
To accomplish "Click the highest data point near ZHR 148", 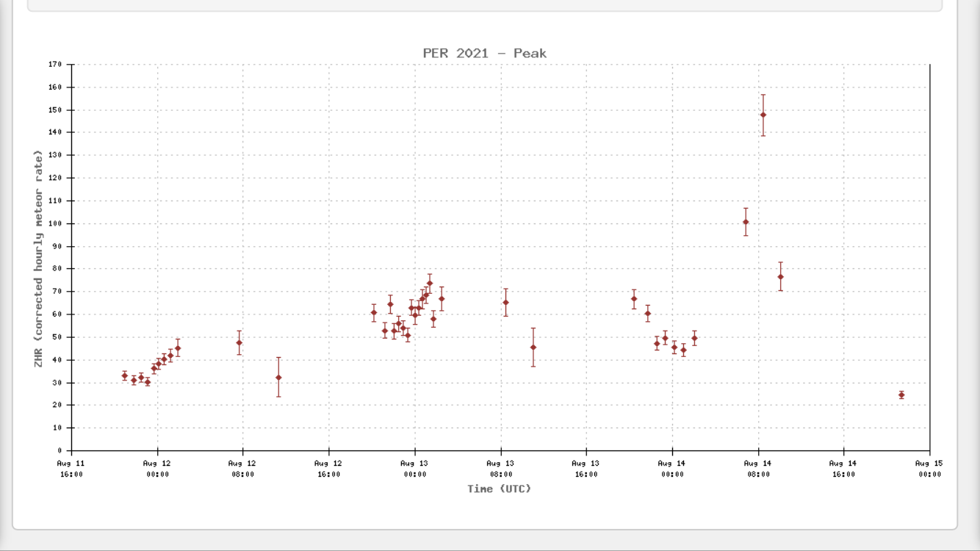I will pos(763,115).
